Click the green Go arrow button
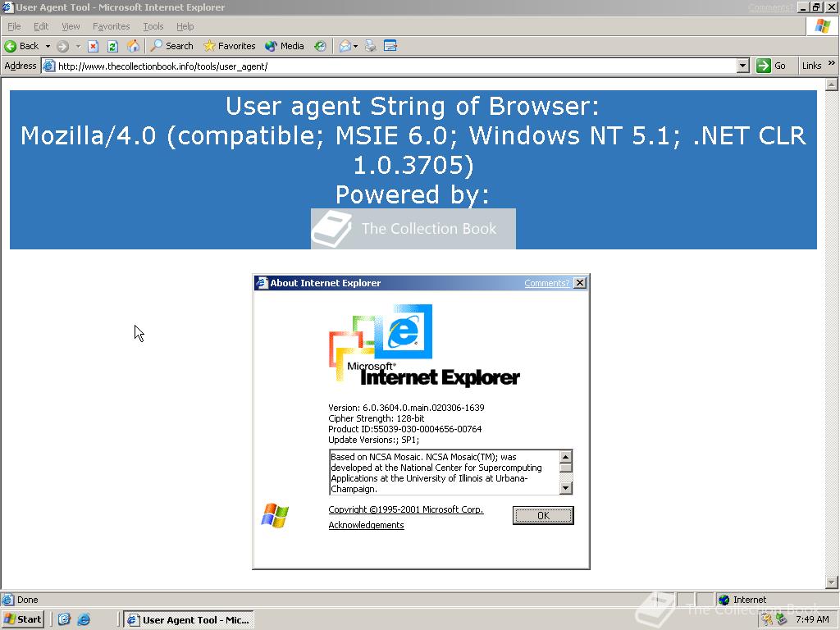Viewport: 840px width, 630px height. [764, 66]
